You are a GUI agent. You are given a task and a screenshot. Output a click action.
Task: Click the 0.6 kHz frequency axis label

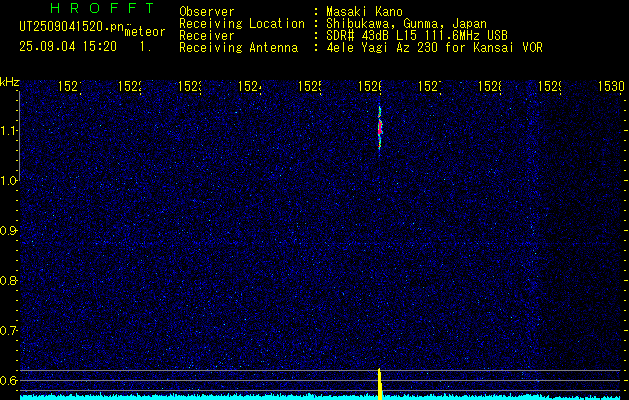pos(10,380)
